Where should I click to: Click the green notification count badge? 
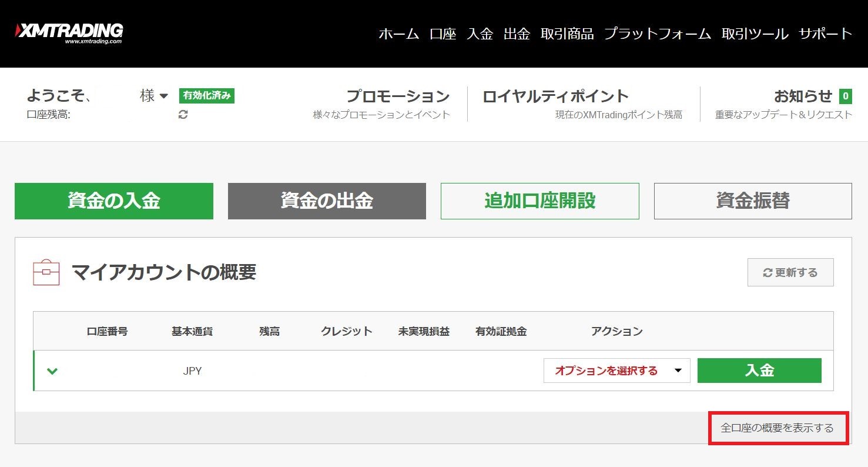tap(845, 96)
